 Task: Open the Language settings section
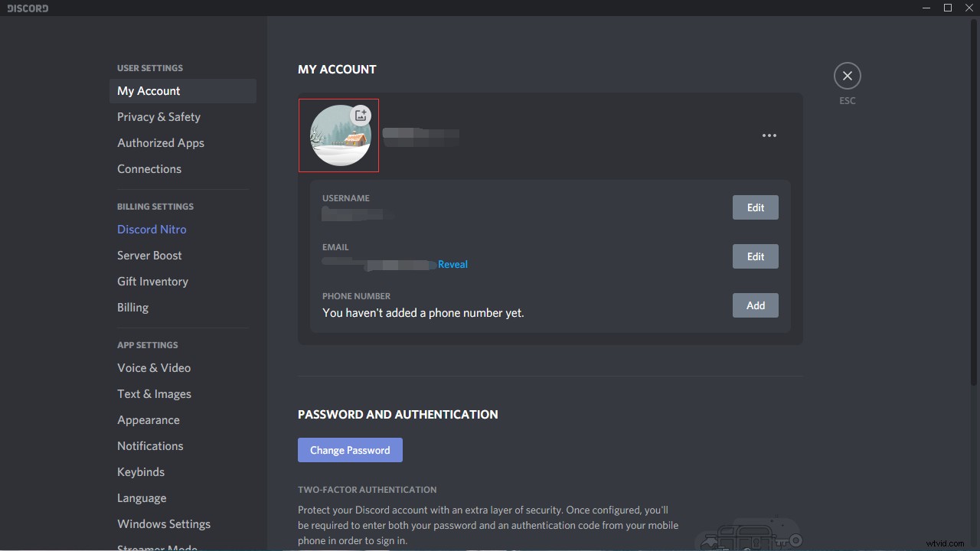(142, 497)
